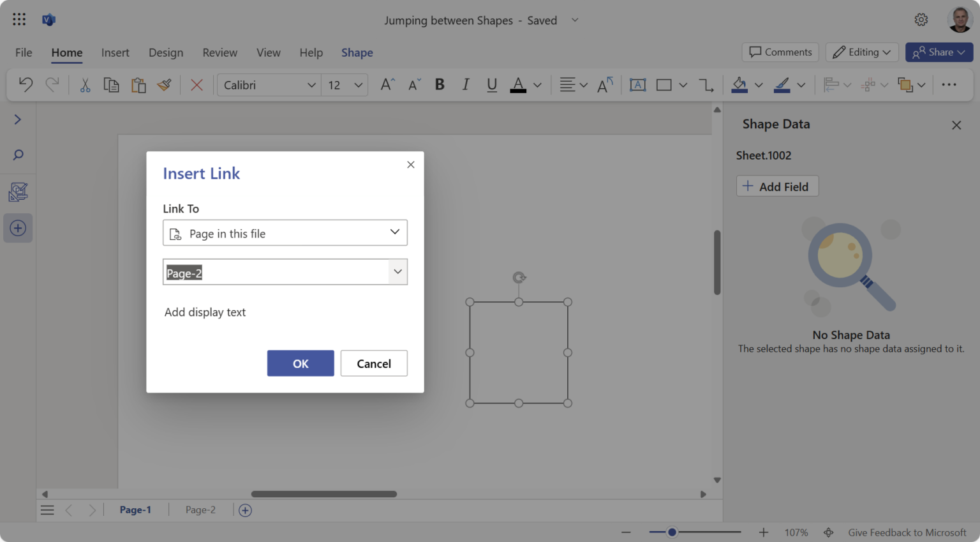This screenshot has height=542, width=980.
Task: Switch to the Insert ribbon tab
Action: 115,52
